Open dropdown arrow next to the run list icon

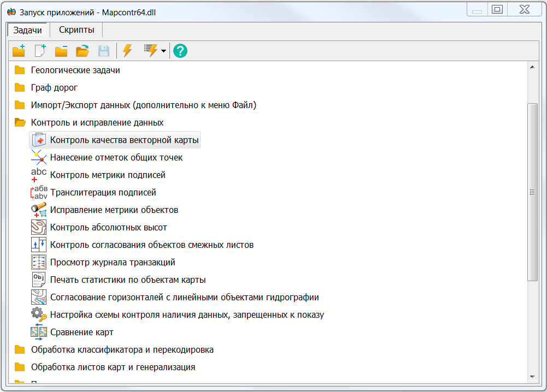tap(163, 51)
